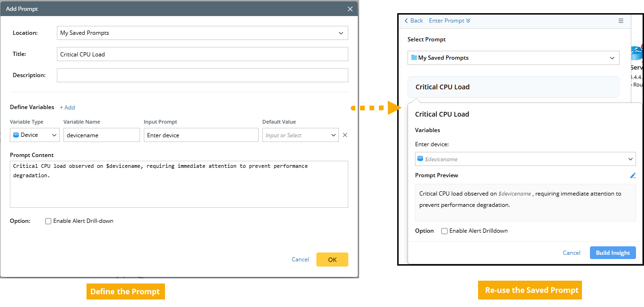This screenshot has height=307, width=644.
Task: Open the hamburger menu in the right panel
Action: point(621,21)
